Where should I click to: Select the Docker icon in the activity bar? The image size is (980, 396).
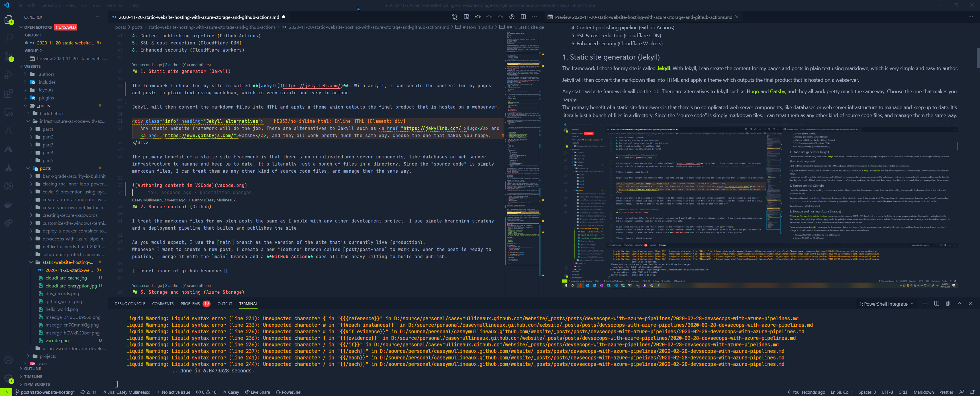[x=8, y=205]
